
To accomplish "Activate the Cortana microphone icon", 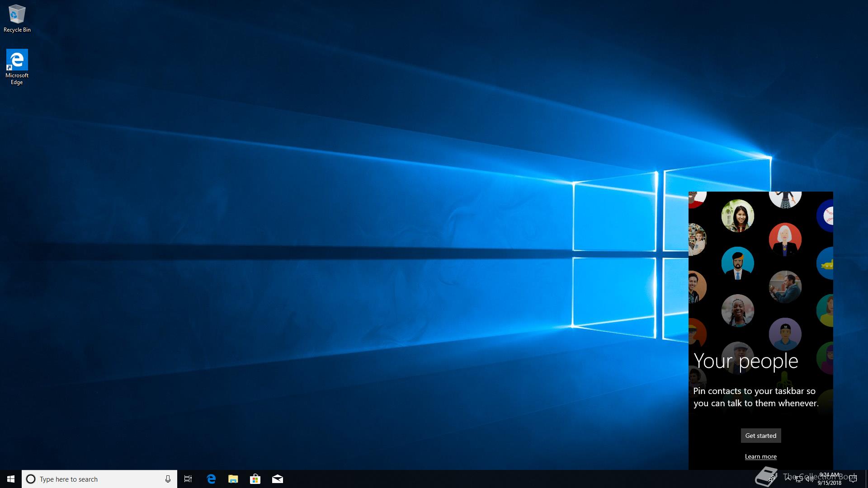I will pos(168,479).
